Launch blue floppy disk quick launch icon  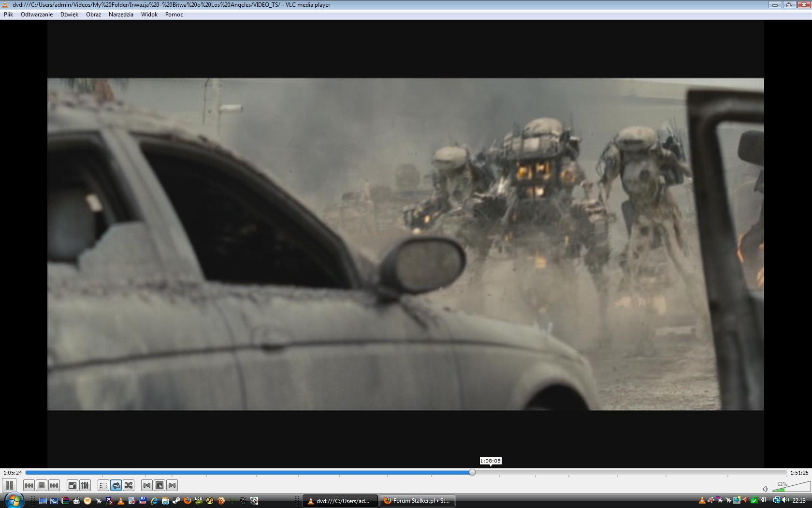143,501
